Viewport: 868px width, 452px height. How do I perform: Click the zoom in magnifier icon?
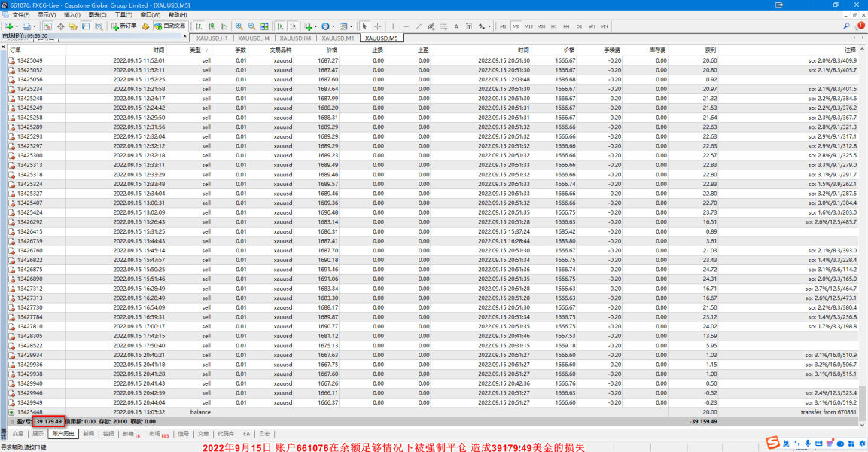[239, 26]
